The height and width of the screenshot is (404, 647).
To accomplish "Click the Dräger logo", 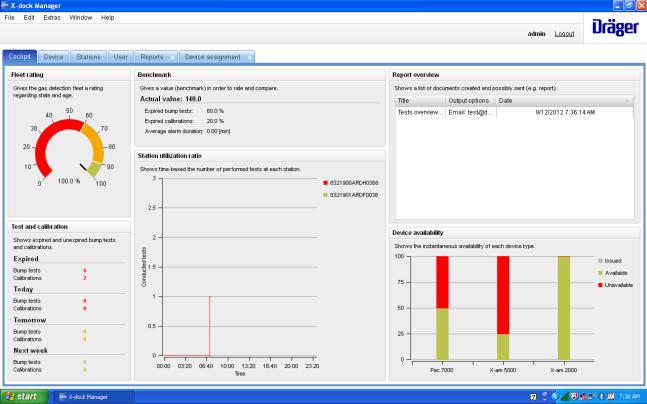I will pyautogui.click(x=612, y=30).
